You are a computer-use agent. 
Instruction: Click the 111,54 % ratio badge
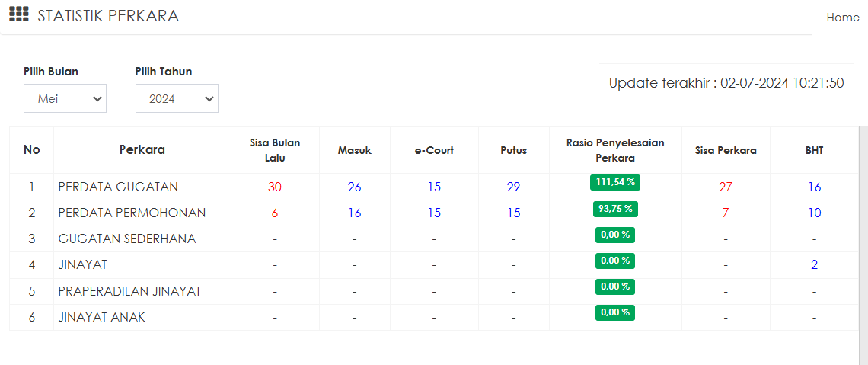(614, 182)
